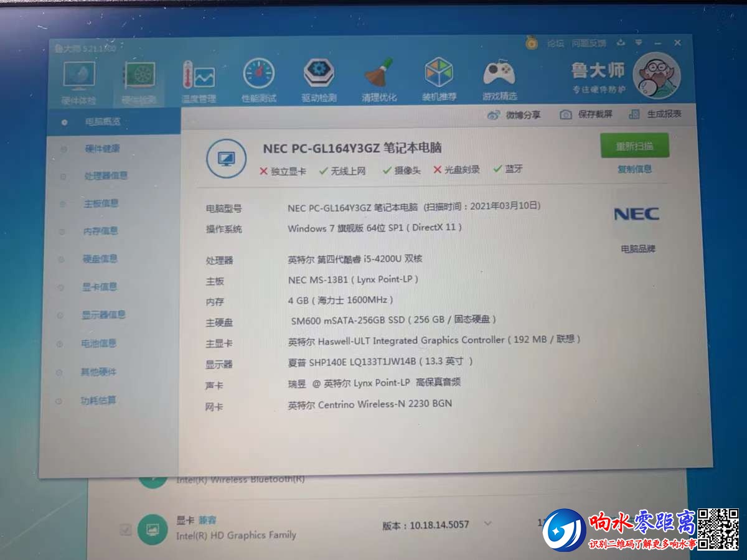Open 内存信息 in the sidebar
Screen dimensions: 747x560
100,231
